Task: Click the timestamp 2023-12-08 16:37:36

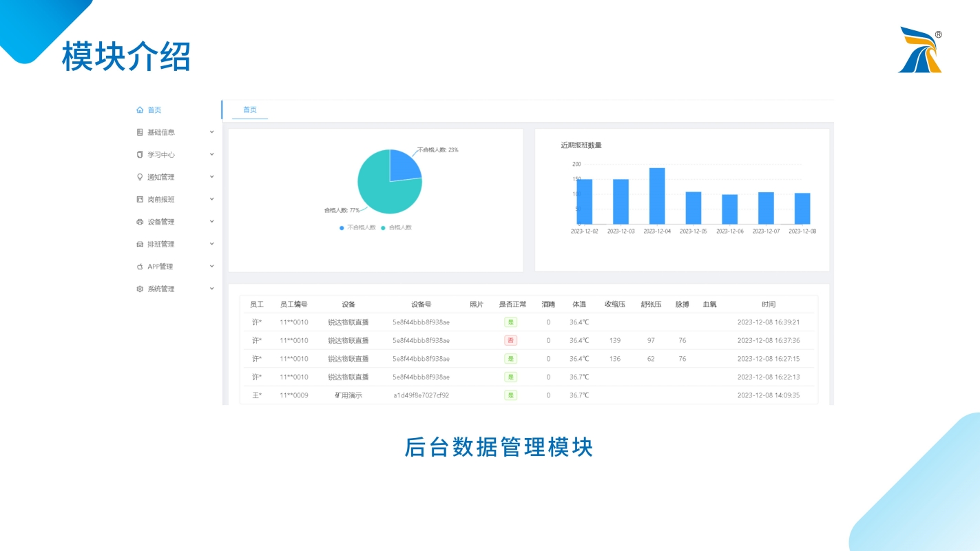Action: coord(769,340)
